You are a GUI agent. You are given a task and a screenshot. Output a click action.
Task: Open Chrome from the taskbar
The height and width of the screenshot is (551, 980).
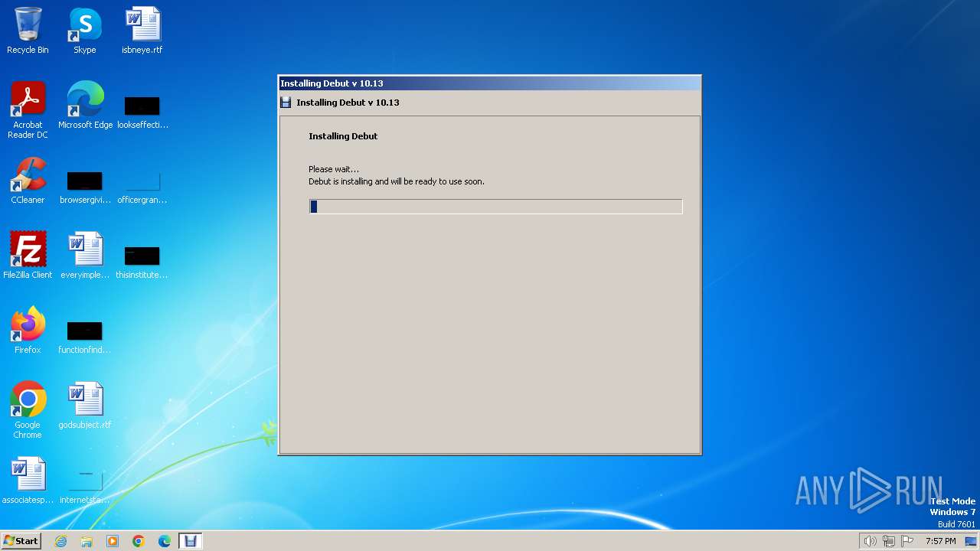pos(139,541)
